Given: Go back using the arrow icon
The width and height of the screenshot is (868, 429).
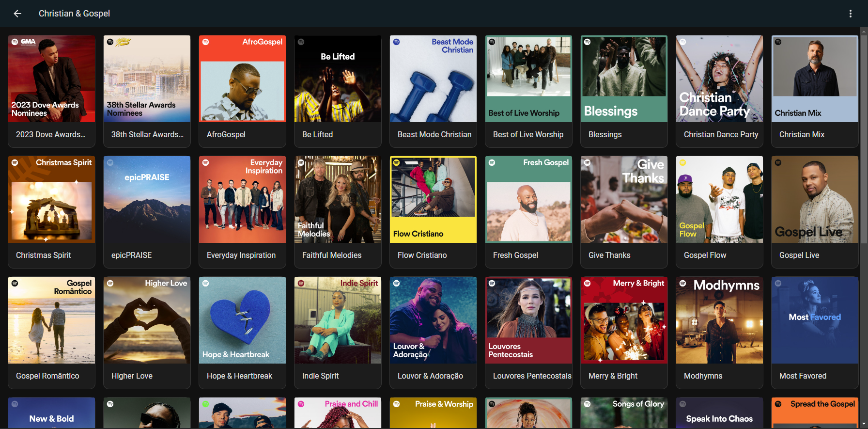Looking at the screenshot, I should tap(17, 14).
